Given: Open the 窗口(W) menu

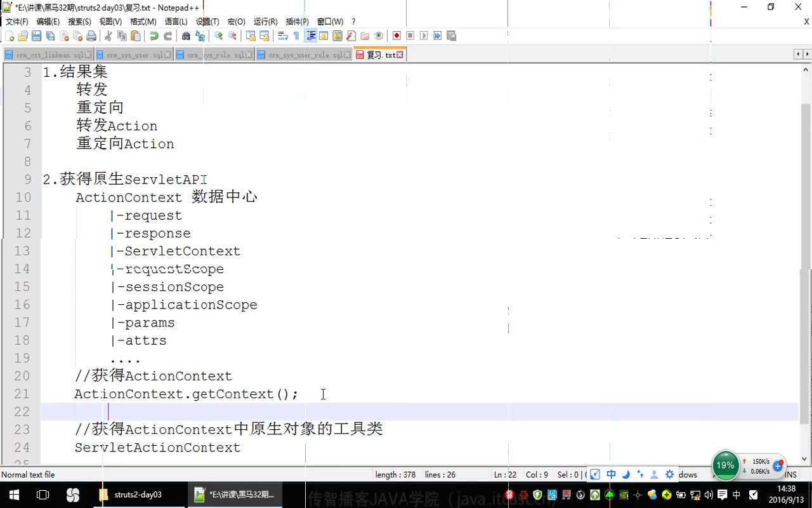Looking at the screenshot, I should coord(331,22).
